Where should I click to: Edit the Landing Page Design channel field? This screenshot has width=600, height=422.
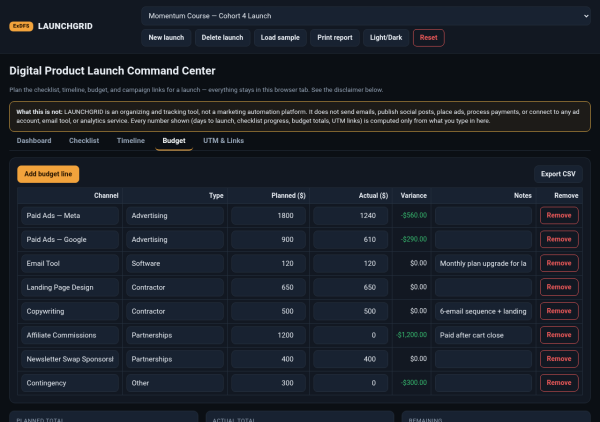(x=70, y=287)
